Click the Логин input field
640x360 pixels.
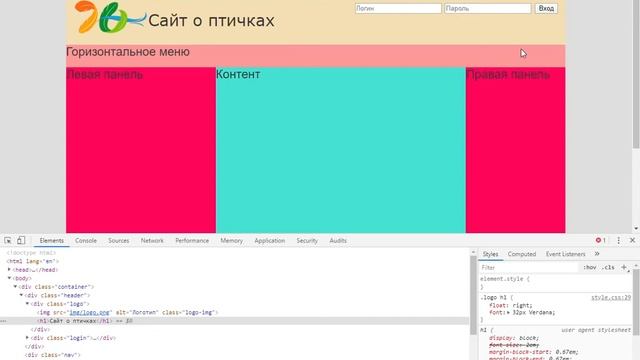tap(398, 8)
